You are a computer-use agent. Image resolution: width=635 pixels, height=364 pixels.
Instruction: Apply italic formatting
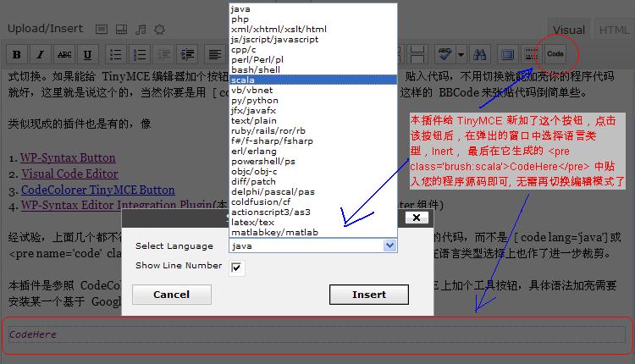(40, 55)
